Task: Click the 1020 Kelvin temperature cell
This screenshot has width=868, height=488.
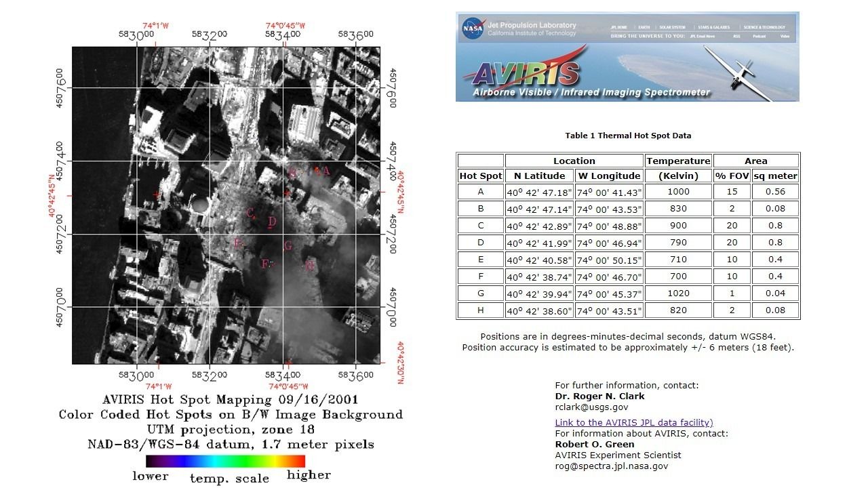Action: click(678, 293)
